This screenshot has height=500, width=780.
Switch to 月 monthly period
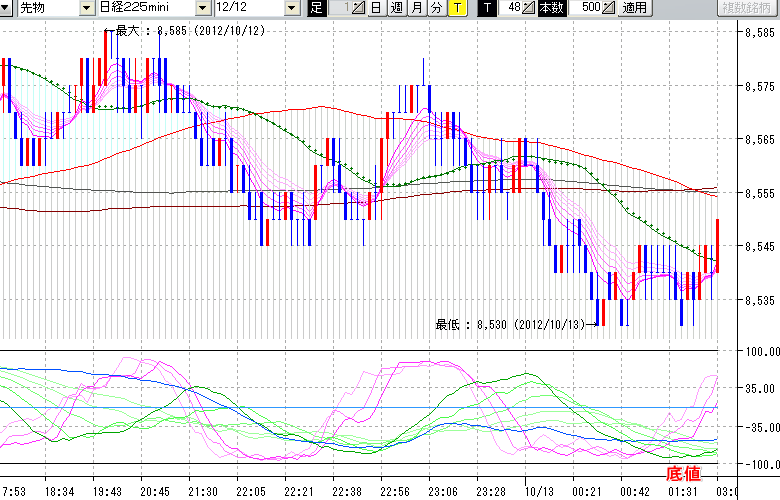(416, 8)
